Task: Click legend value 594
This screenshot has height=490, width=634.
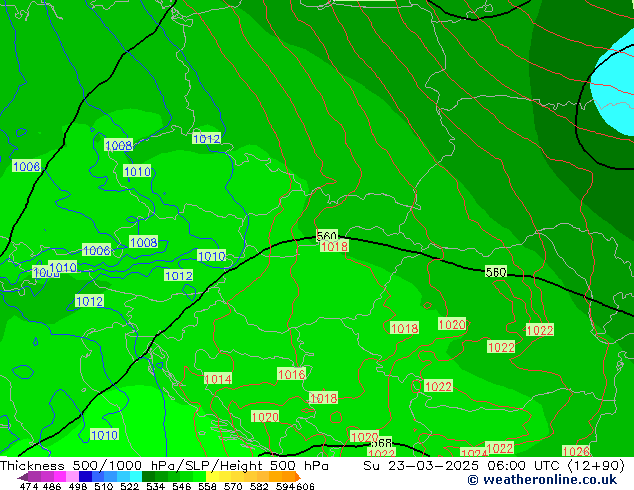Action: [x=285, y=486]
